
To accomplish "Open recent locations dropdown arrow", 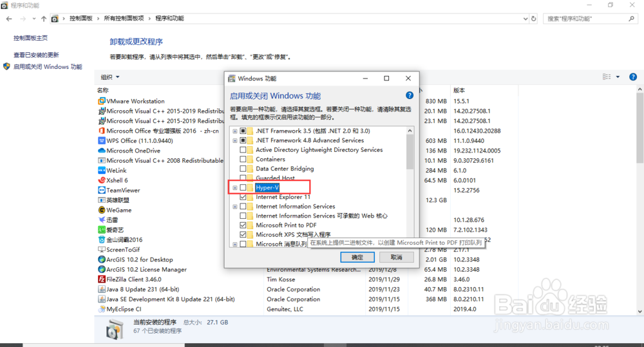I will [x=33, y=19].
